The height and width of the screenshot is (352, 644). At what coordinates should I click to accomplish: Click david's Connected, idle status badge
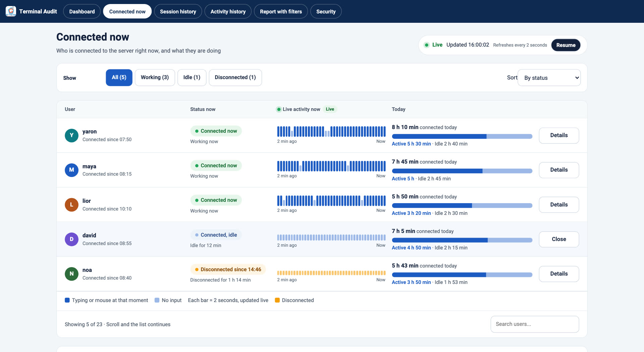click(x=216, y=235)
